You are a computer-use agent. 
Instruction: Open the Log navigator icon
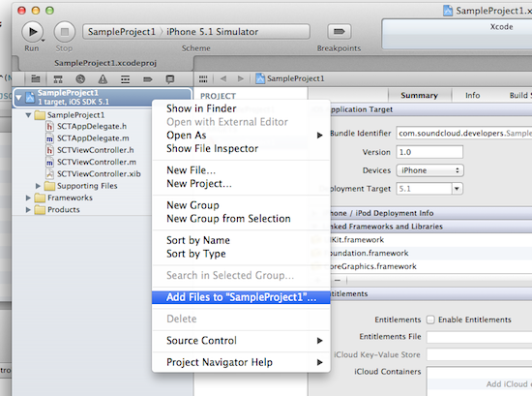click(170, 79)
